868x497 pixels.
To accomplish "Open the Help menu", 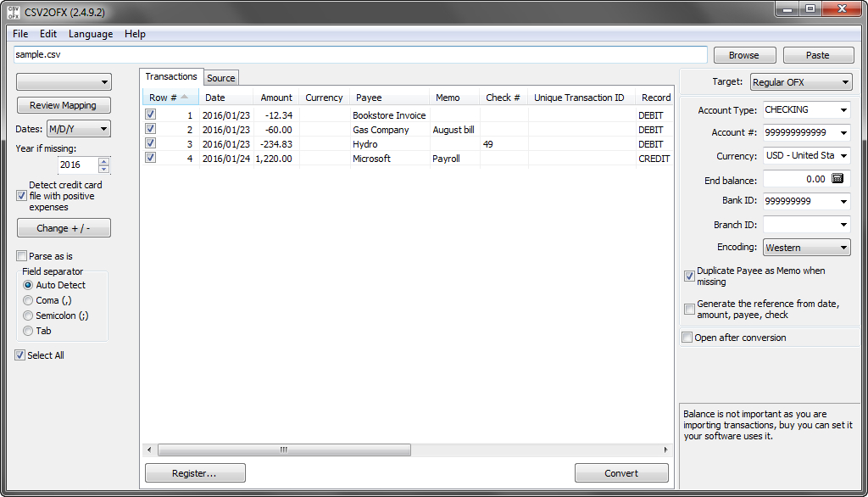I will (x=135, y=34).
